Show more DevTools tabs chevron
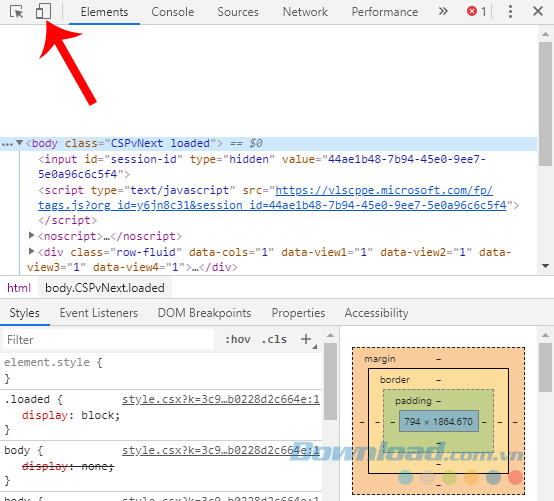Viewport: 554px width, 501px height. tap(443, 12)
